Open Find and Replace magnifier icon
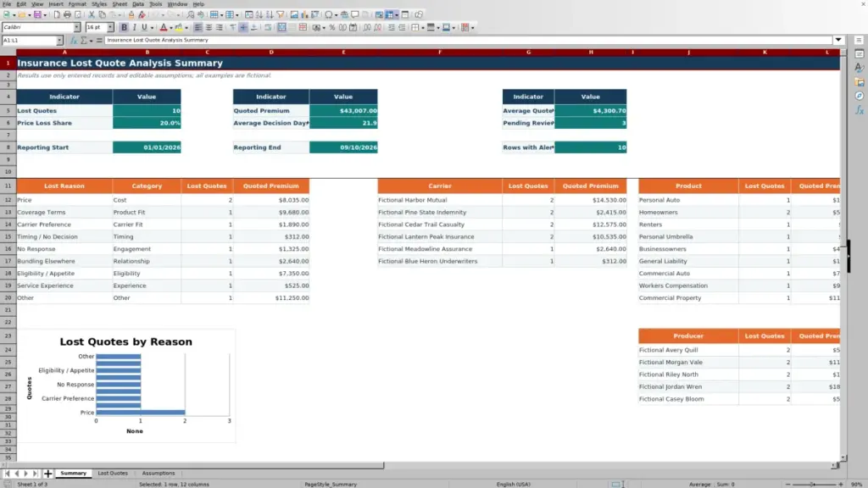 click(x=191, y=15)
